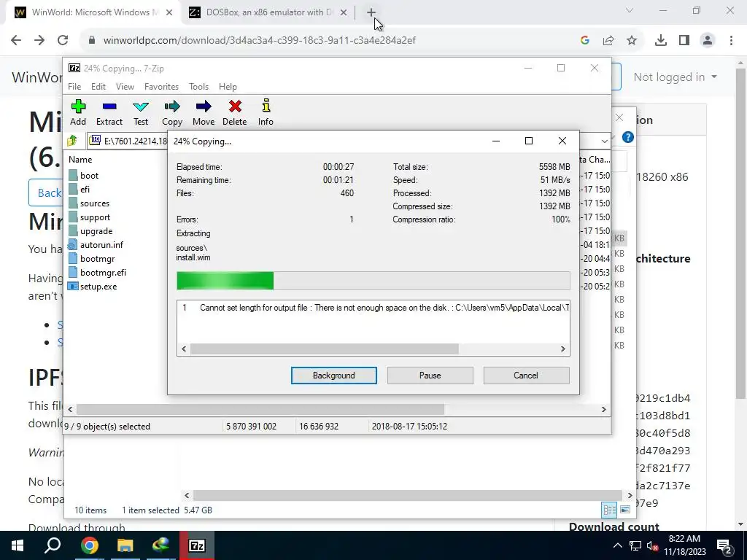Open the Favorites menu
747x560 pixels.
coord(161,87)
